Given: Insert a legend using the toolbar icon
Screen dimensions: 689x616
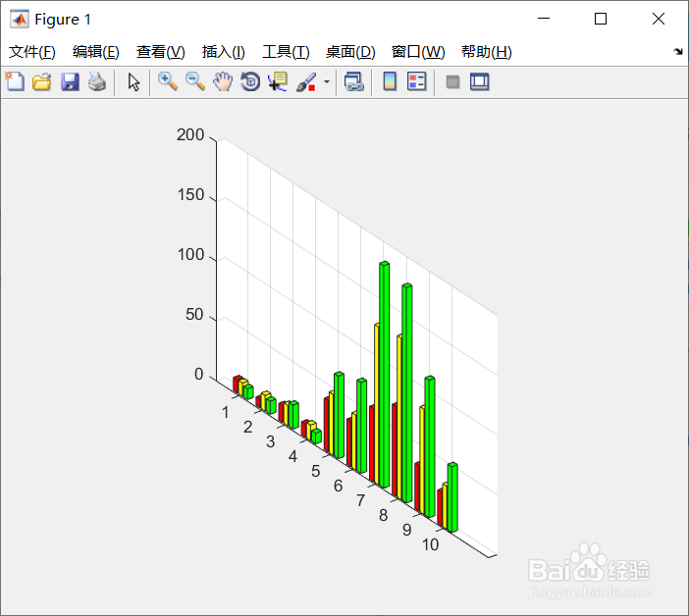Looking at the screenshot, I should [x=416, y=81].
